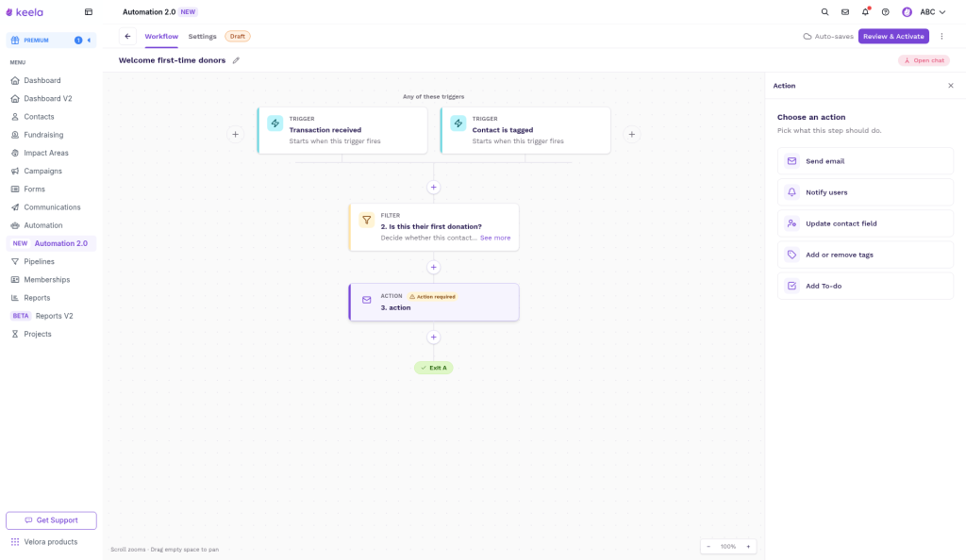
Task: Choose the Add To-do action
Action: click(865, 287)
